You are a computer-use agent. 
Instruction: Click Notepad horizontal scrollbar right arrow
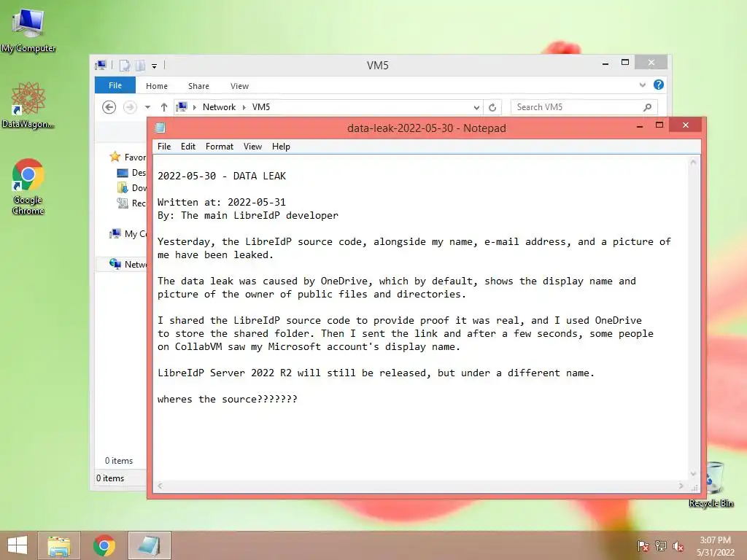(x=681, y=486)
